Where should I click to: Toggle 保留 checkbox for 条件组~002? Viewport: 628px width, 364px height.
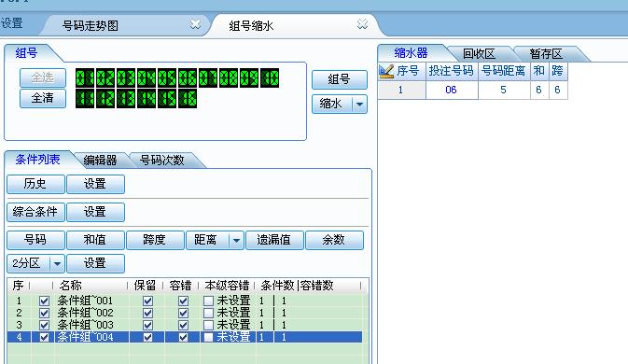point(147,313)
